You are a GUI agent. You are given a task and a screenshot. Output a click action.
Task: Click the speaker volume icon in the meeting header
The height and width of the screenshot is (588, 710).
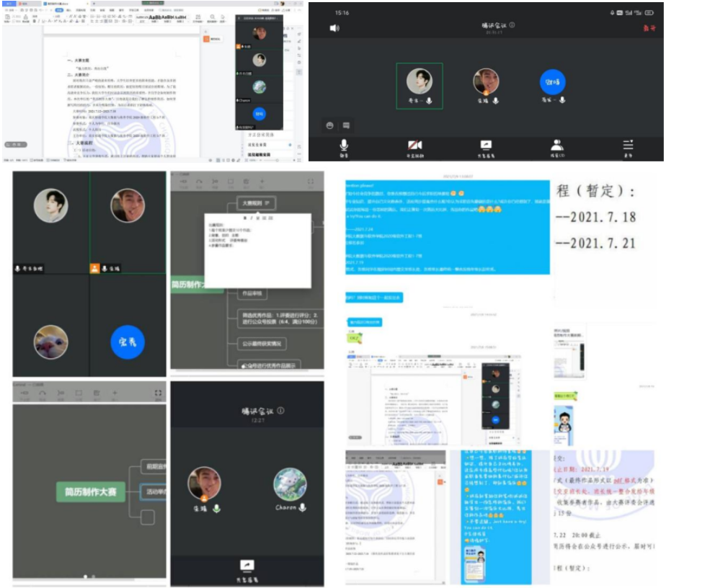pyautogui.click(x=334, y=28)
